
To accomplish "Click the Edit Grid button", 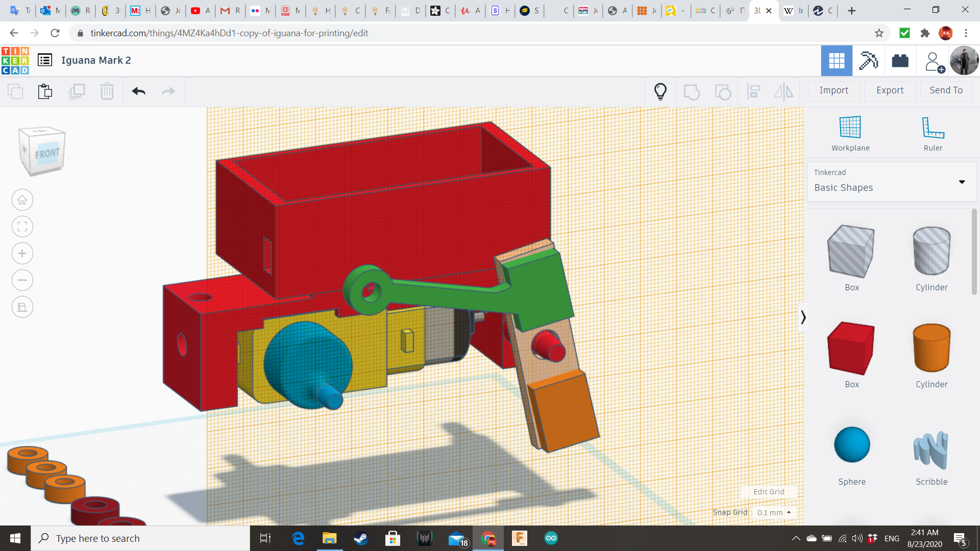I will click(768, 492).
